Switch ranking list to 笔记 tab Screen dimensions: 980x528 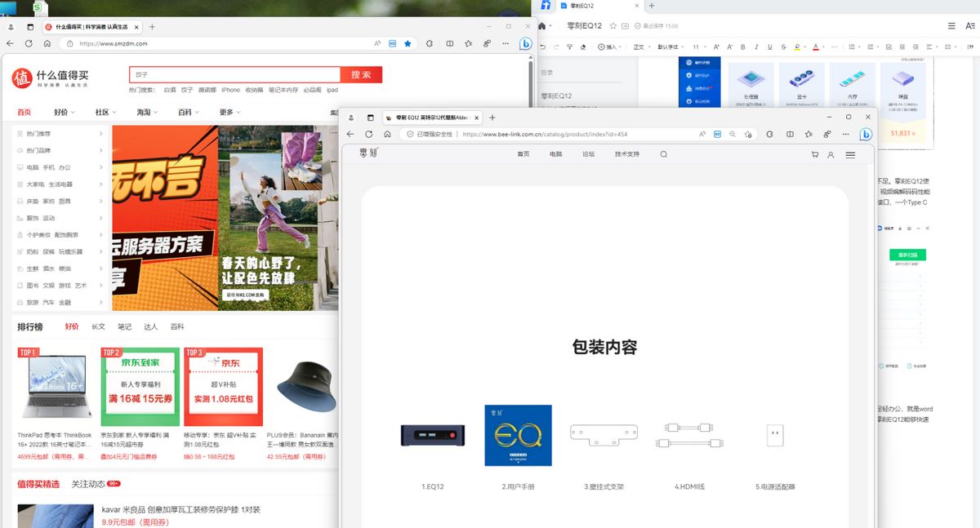[x=124, y=326]
